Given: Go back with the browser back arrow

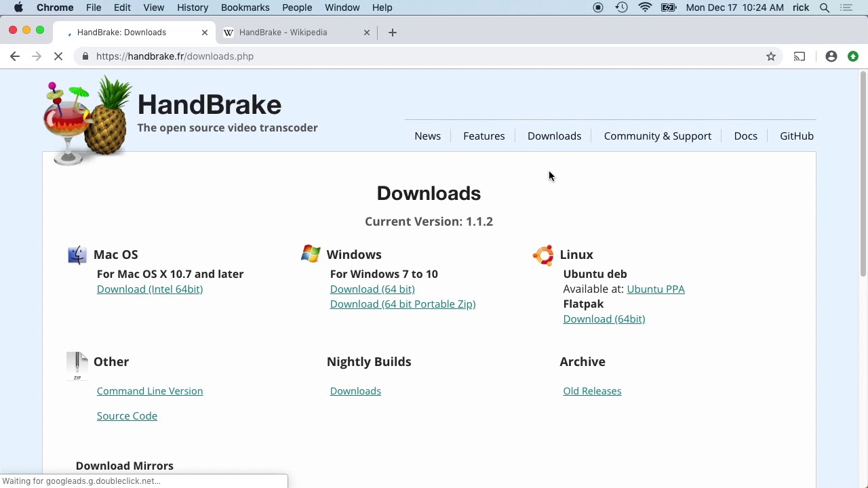Looking at the screenshot, I should [x=15, y=56].
